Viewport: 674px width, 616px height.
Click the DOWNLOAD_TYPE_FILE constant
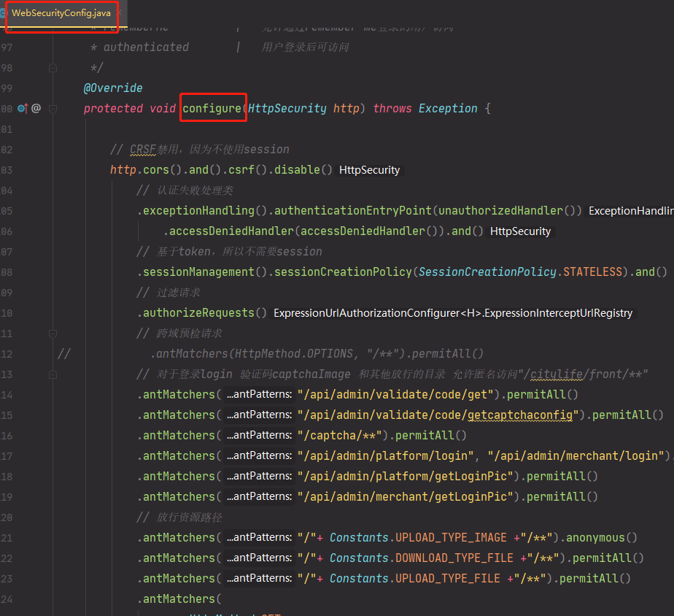point(454,558)
